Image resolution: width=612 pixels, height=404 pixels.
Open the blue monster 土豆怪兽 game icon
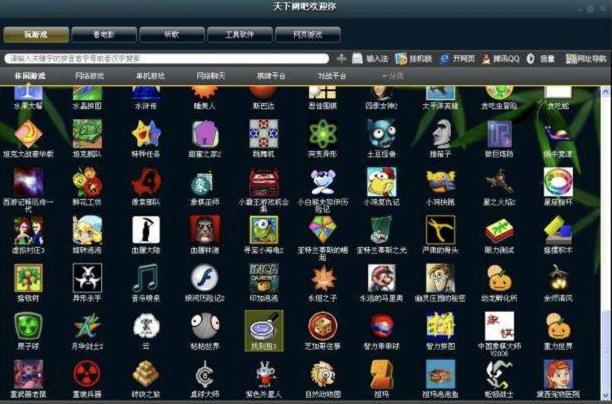(x=382, y=134)
